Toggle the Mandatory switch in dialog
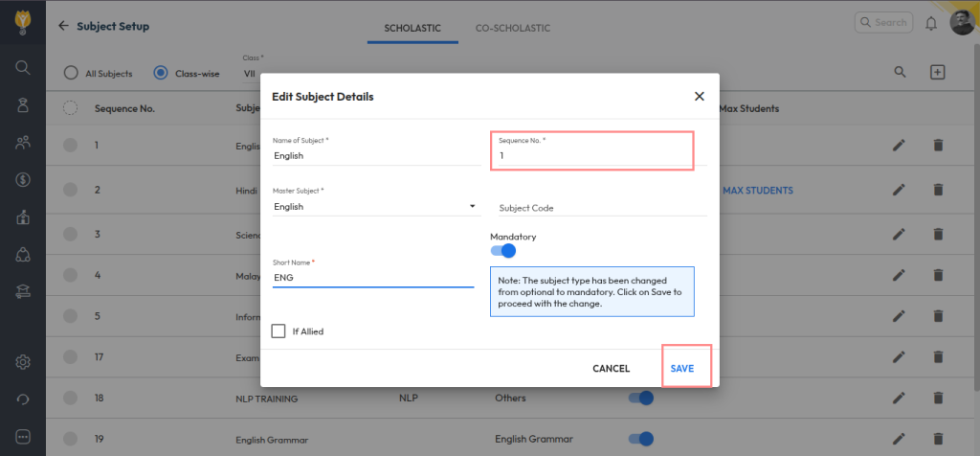Screen dimensions: 980x456 503,251
